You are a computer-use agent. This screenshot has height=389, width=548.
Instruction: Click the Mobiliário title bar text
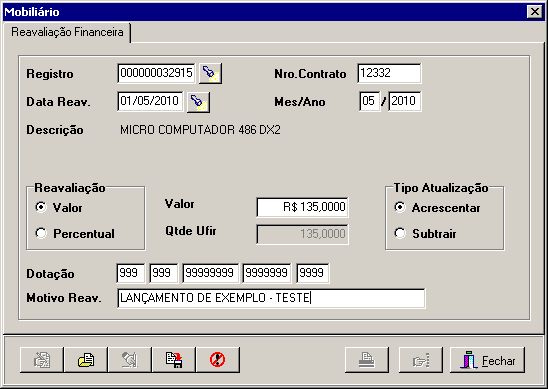point(32,12)
